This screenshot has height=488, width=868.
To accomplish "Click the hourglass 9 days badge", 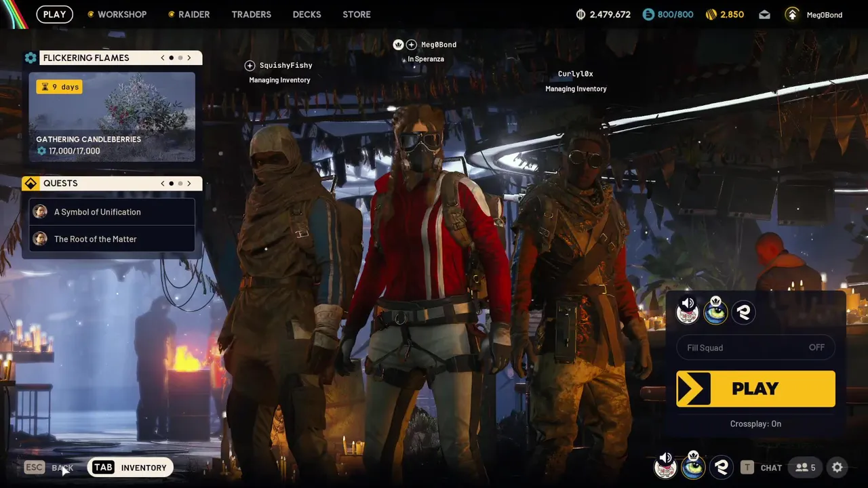I will point(60,87).
